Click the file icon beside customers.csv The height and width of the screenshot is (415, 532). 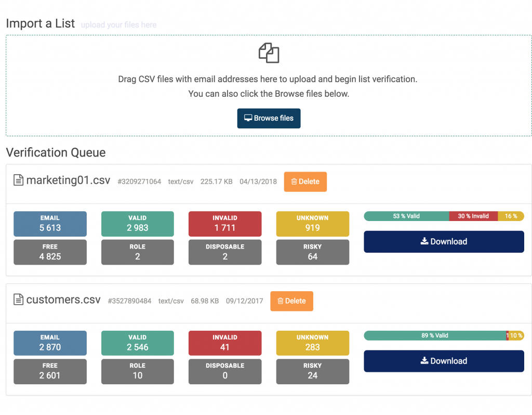(18, 300)
